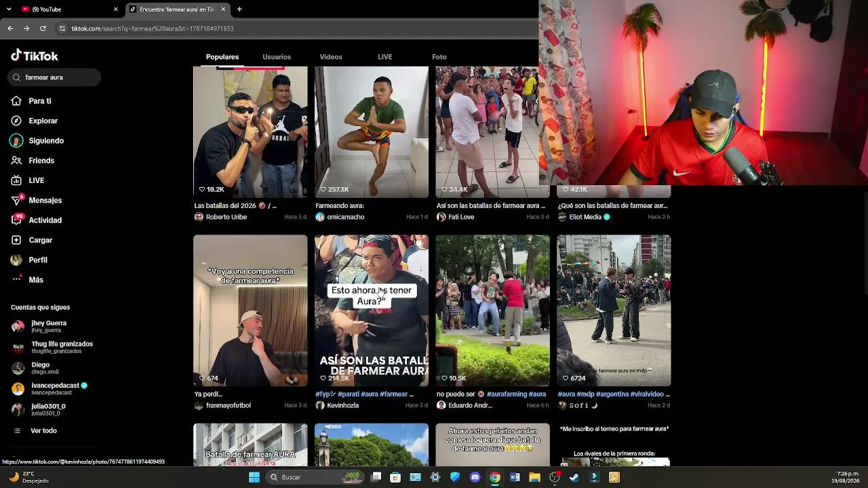Open the weather widget showing 23°C
Viewport: 868px width, 488px height.
pyautogui.click(x=28, y=477)
